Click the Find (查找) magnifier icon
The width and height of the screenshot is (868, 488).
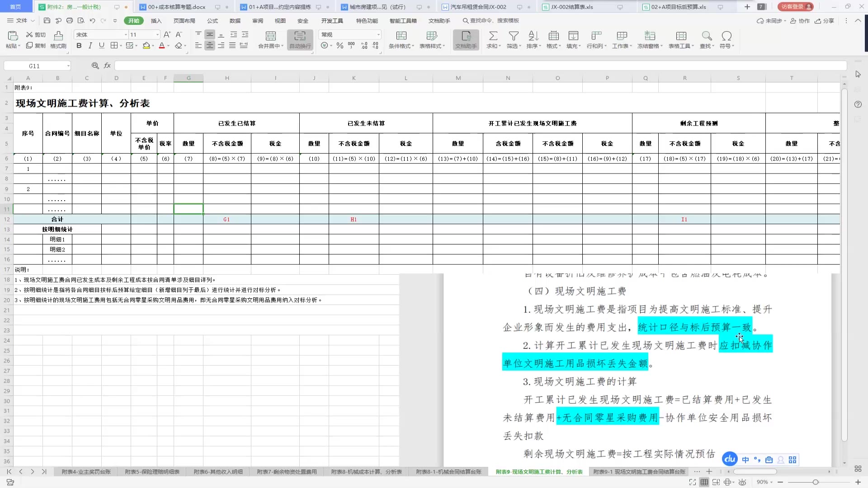click(x=707, y=36)
